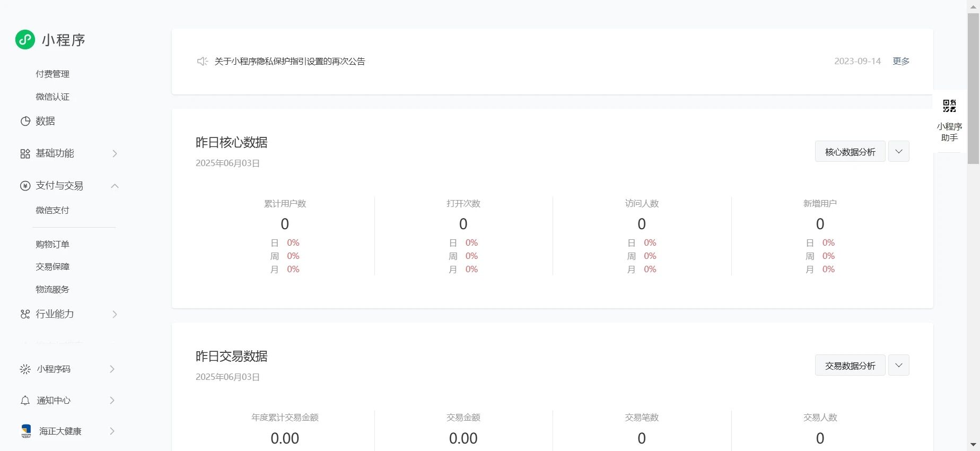Screen dimensions: 980x451
Task: Click the 新增用户 stat label
Action: (x=820, y=204)
